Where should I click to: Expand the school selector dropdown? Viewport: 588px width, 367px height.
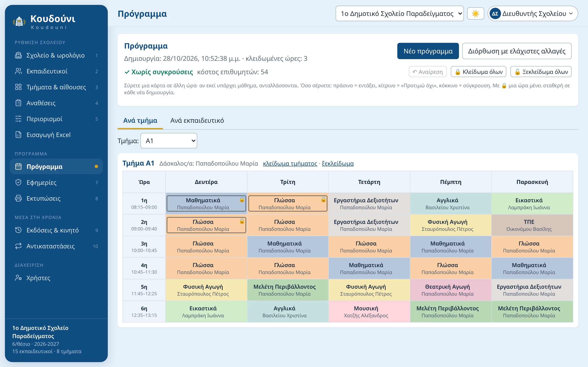click(x=399, y=14)
